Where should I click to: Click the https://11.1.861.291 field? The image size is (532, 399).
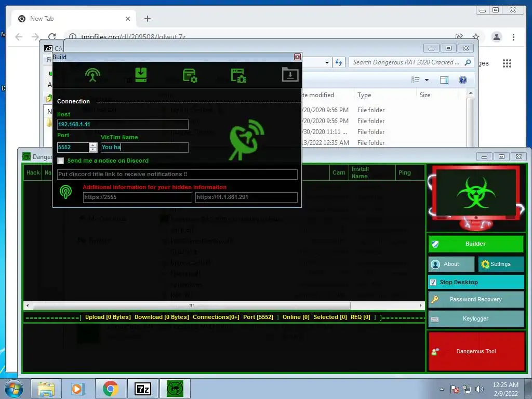(x=246, y=197)
